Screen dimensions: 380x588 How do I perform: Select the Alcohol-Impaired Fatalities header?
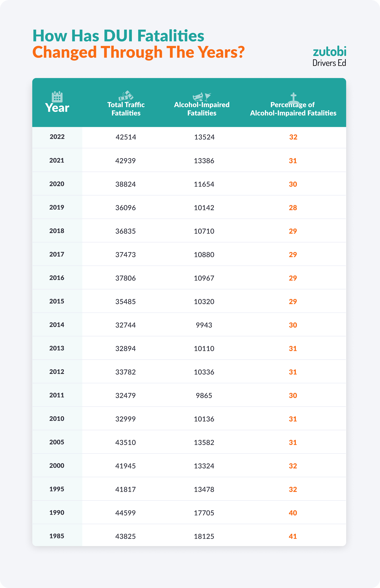(202, 109)
